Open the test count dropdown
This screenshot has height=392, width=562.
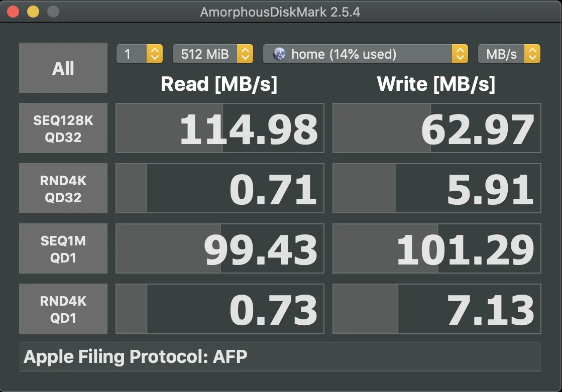140,54
